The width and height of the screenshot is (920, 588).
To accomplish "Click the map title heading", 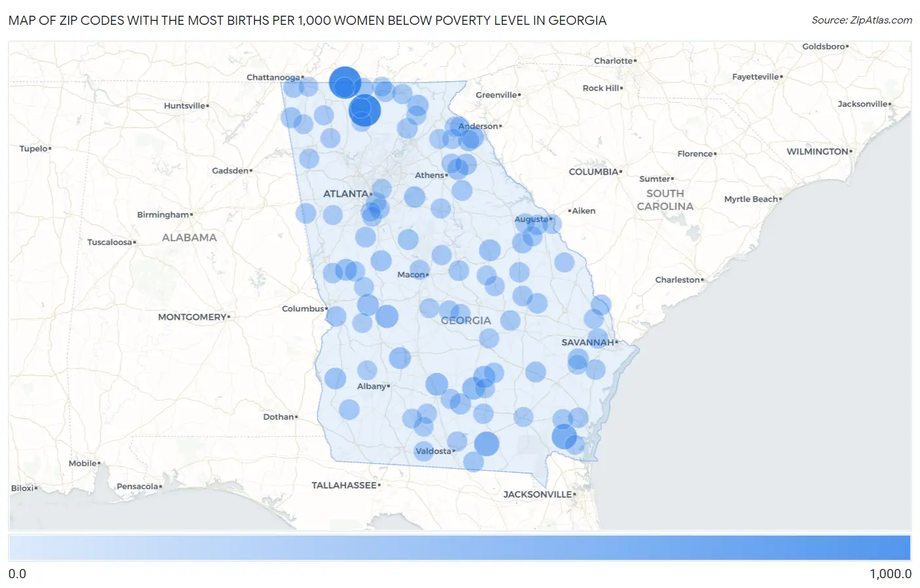I will point(308,20).
